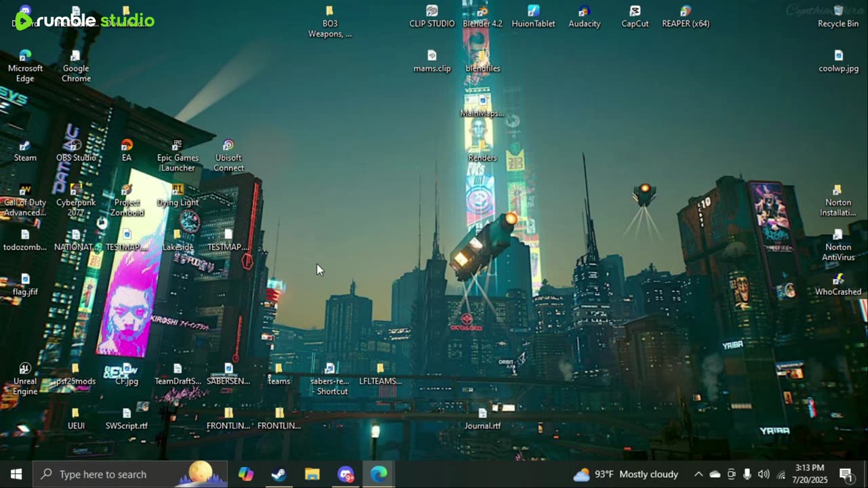868x488 pixels.
Task: Open the weather widget showing 93°F
Action: (626, 474)
